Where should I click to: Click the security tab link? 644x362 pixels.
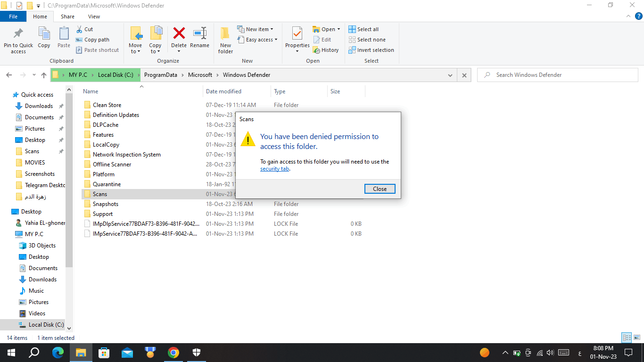point(274,169)
